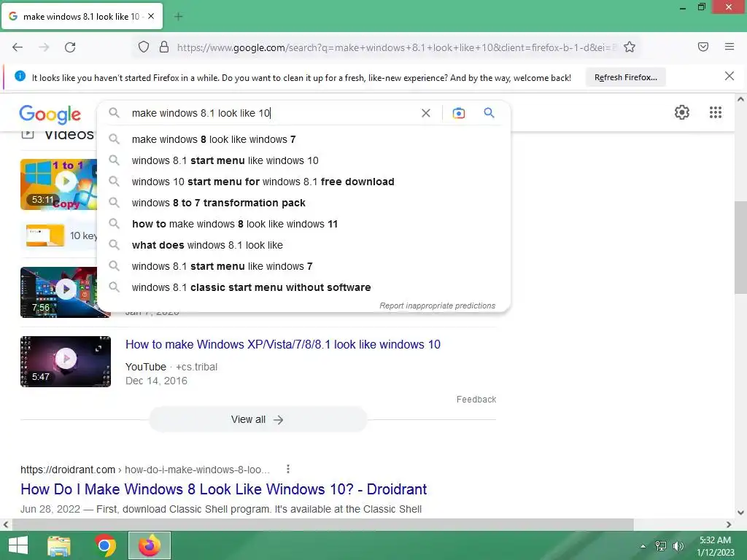Open 'How Do I Make Windows 8 Look Like Windows 10? - Droidrant'
Image resolution: width=747 pixels, height=560 pixels.
[223, 489]
